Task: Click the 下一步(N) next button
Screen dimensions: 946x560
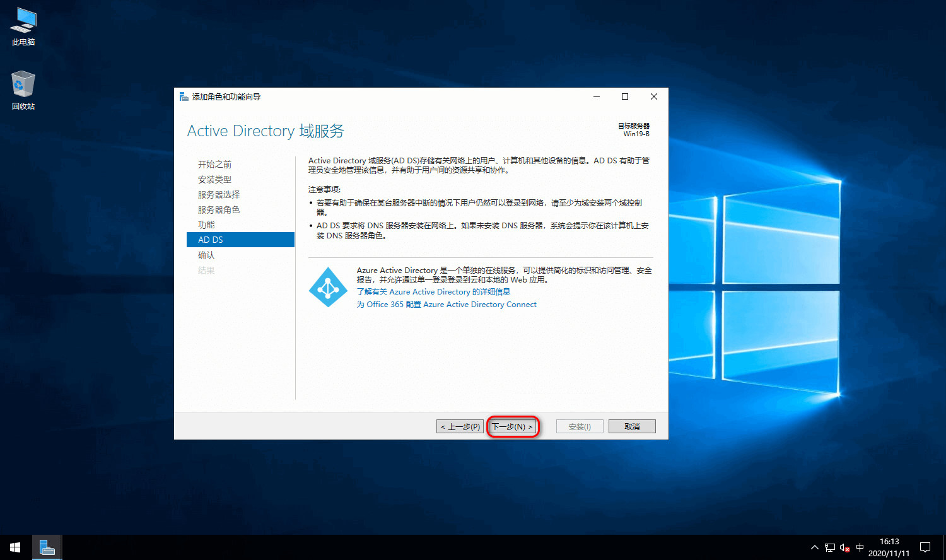Action: [513, 426]
